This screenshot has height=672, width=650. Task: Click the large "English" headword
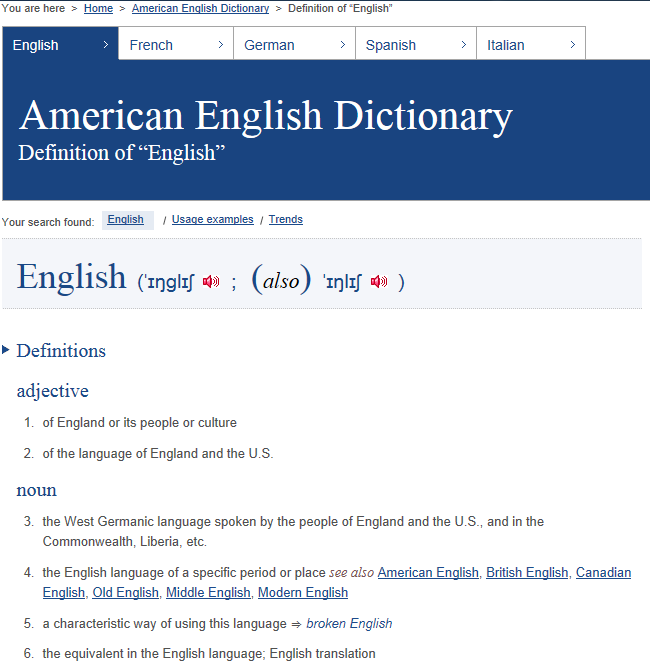click(71, 277)
